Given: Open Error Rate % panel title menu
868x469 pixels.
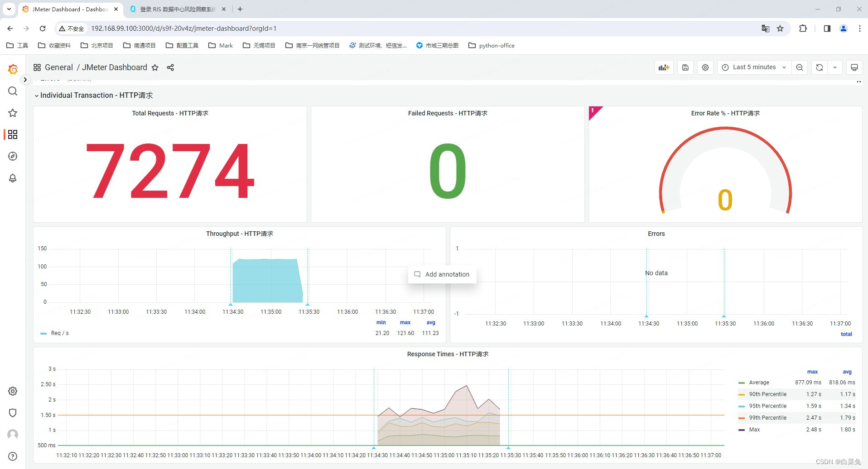Looking at the screenshot, I should click(725, 113).
